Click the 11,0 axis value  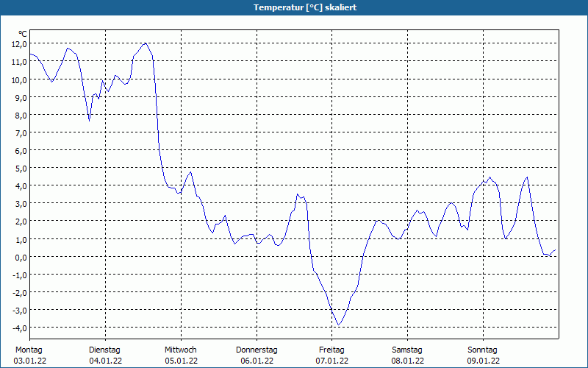[19, 62]
